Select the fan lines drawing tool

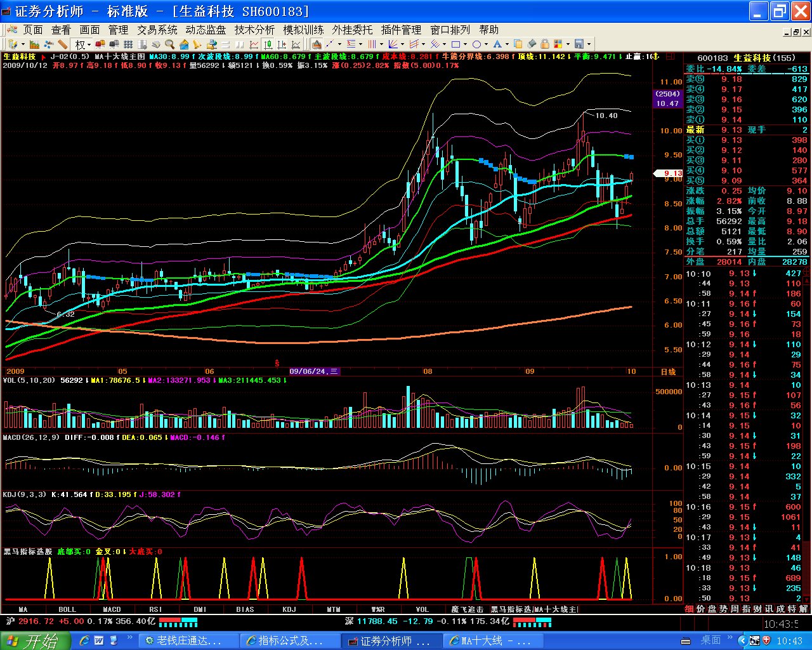[x=393, y=44]
